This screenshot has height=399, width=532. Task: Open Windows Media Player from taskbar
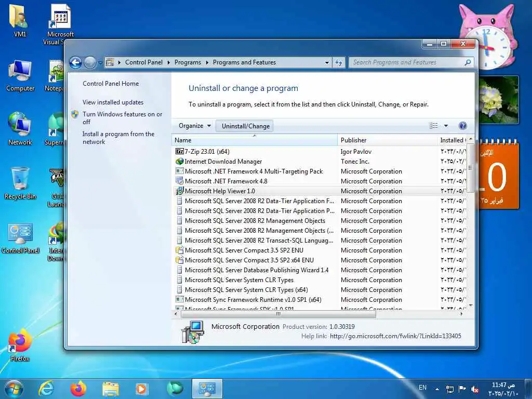(x=141, y=389)
